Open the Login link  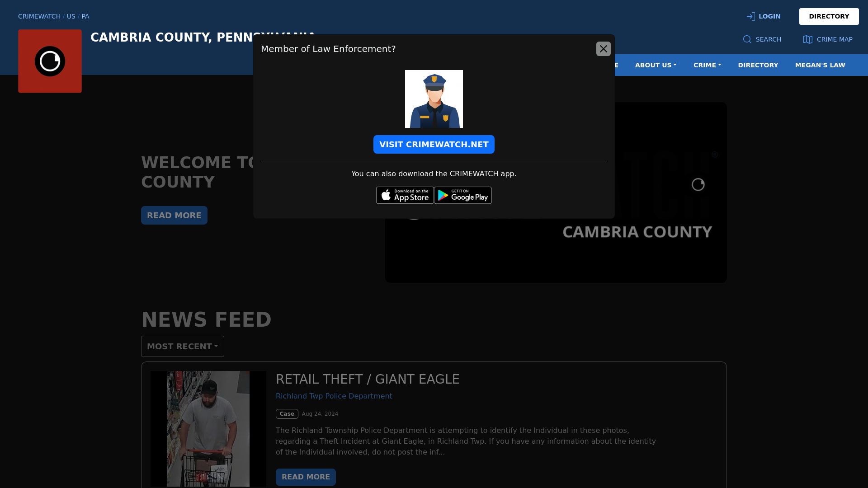(764, 16)
